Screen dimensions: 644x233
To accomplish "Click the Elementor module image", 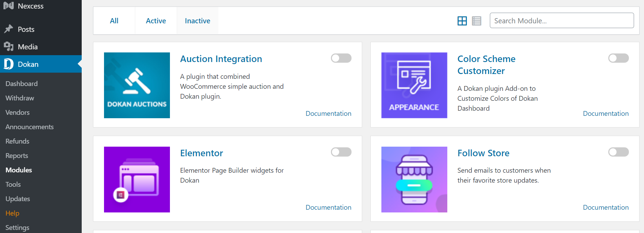I will tap(137, 180).
